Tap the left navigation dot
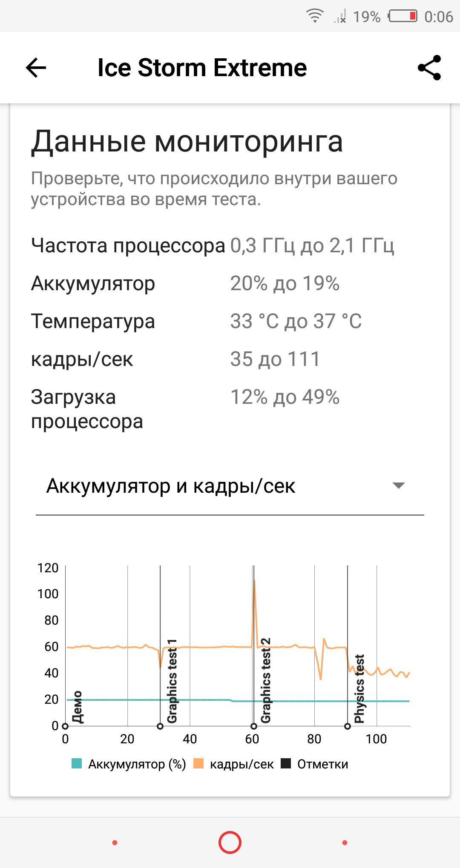This screenshot has height=868, width=460. (115, 842)
